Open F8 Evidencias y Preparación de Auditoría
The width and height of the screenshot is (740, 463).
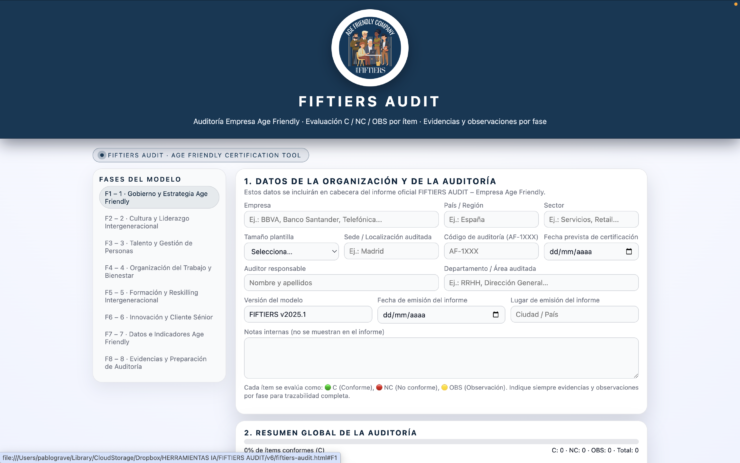159,362
